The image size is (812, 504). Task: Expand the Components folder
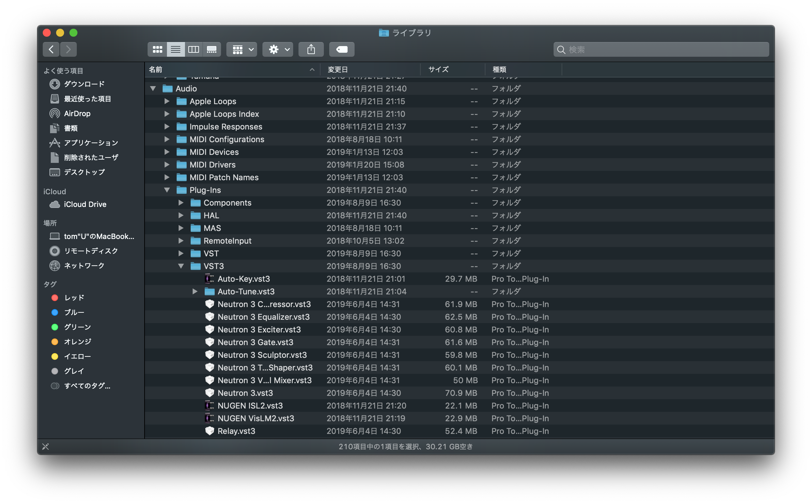tap(181, 203)
